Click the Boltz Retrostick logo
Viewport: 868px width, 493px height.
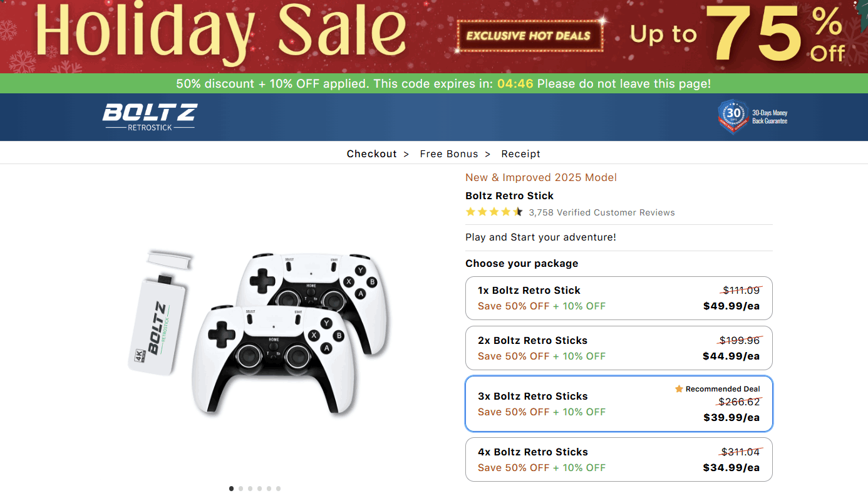(150, 117)
